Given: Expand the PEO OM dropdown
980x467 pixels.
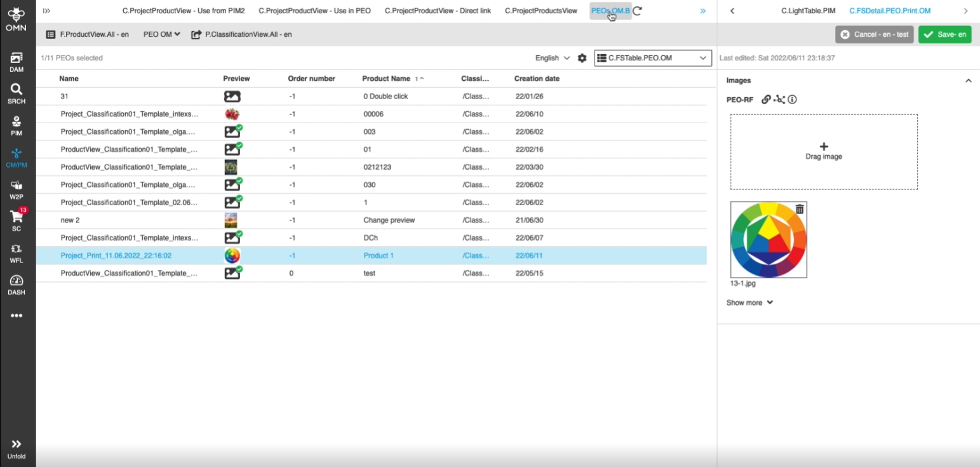Looking at the screenshot, I should 161,34.
